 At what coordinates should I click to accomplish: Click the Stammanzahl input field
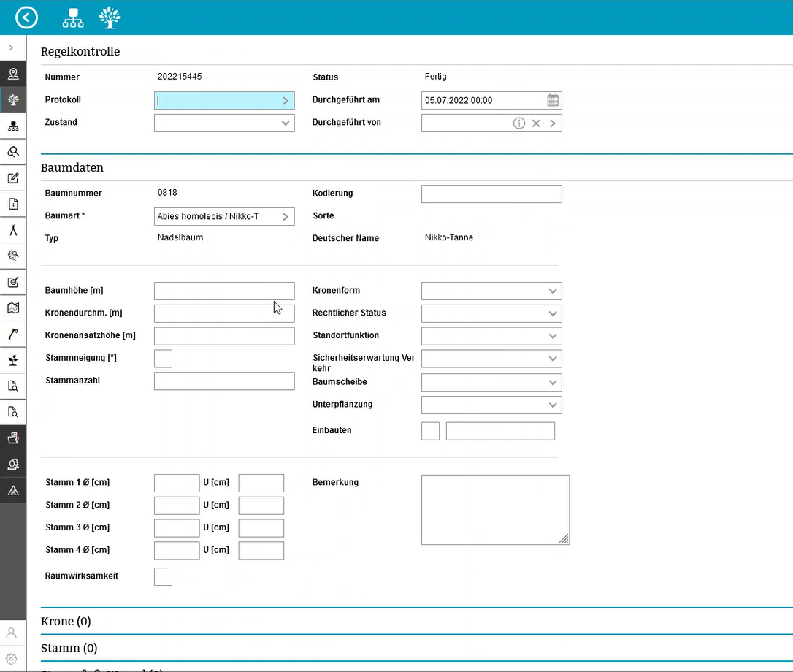click(224, 381)
